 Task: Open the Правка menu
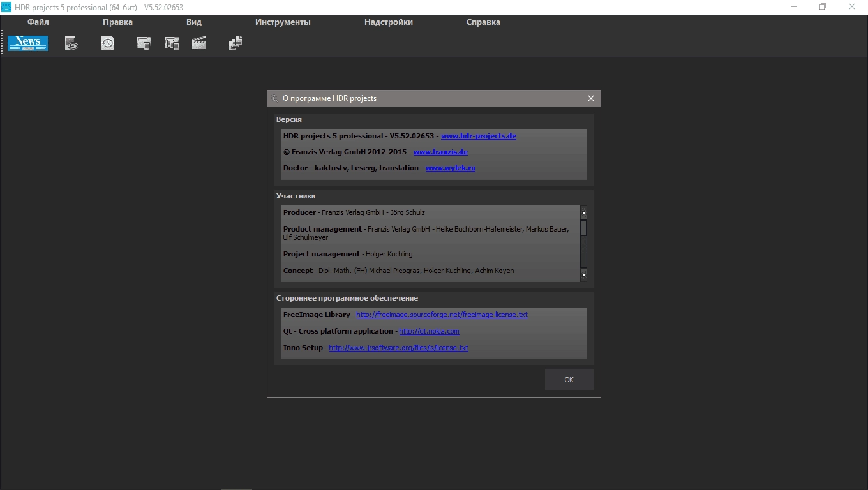coord(117,22)
